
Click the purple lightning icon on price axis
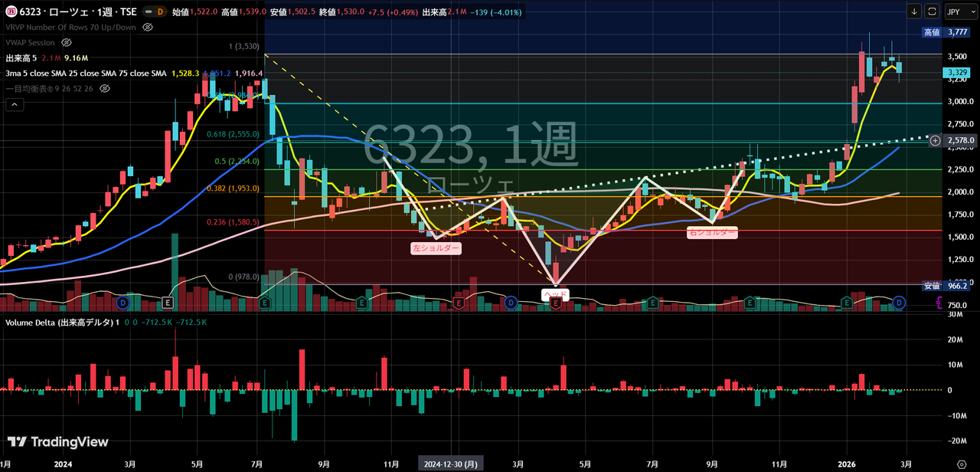click(x=940, y=304)
